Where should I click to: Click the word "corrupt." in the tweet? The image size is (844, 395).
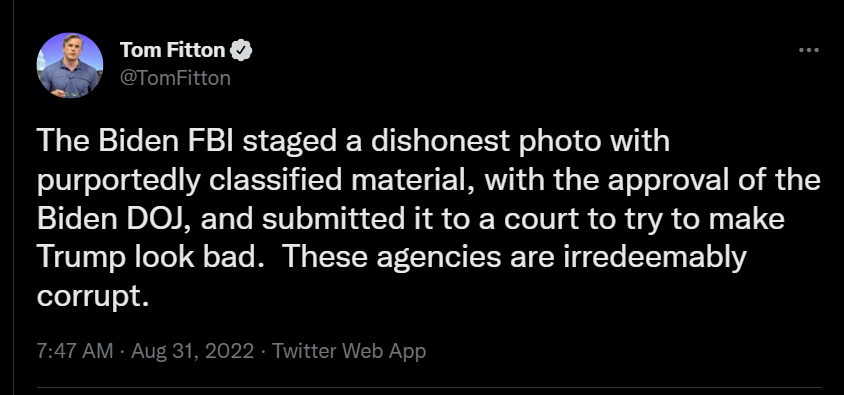93,297
